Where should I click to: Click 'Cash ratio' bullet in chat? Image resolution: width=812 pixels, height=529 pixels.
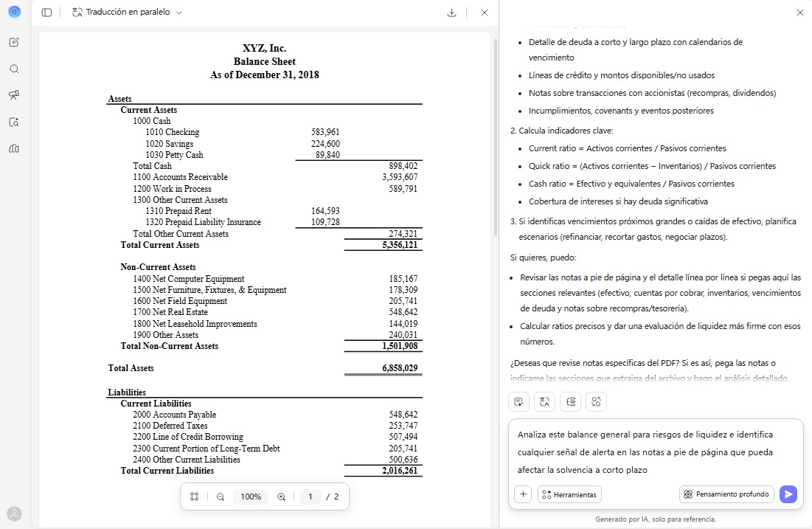point(631,184)
